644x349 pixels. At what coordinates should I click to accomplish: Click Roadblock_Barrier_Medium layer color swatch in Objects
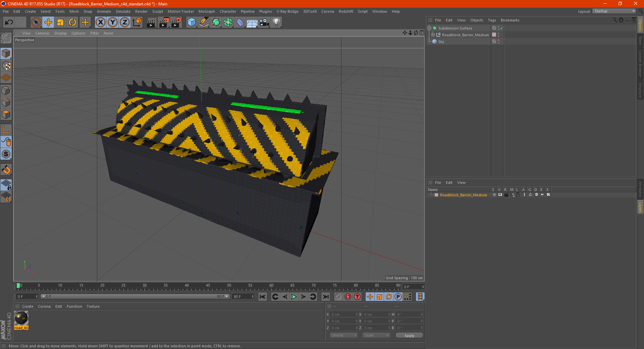(494, 35)
